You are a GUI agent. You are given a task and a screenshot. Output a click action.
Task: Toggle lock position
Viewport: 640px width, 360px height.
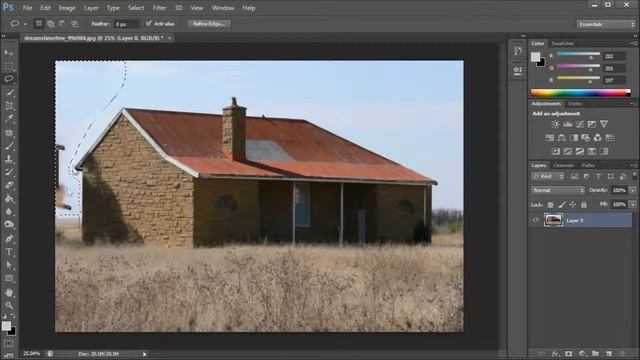click(573, 204)
